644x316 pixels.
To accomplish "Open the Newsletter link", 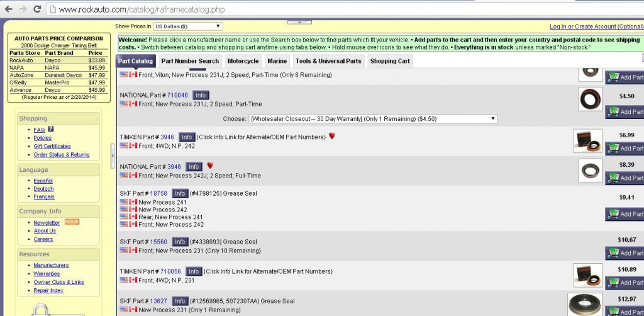I will [x=47, y=223].
